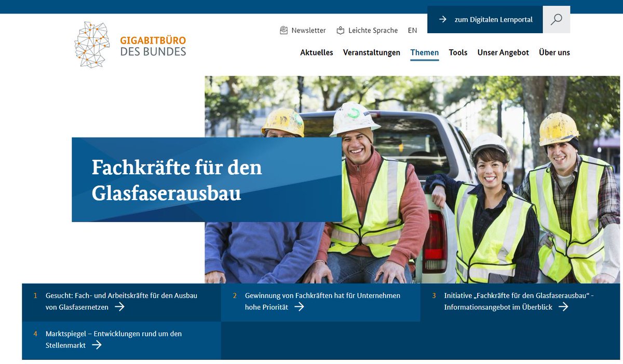This screenshot has height=364, width=623.
Task: Switch to Leichte Sprache
Action: click(367, 30)
